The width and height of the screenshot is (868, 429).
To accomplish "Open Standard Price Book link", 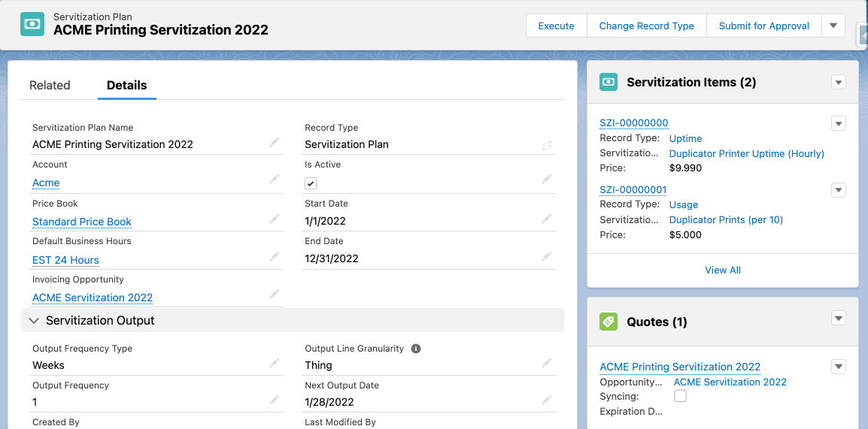I will [82, 222].
